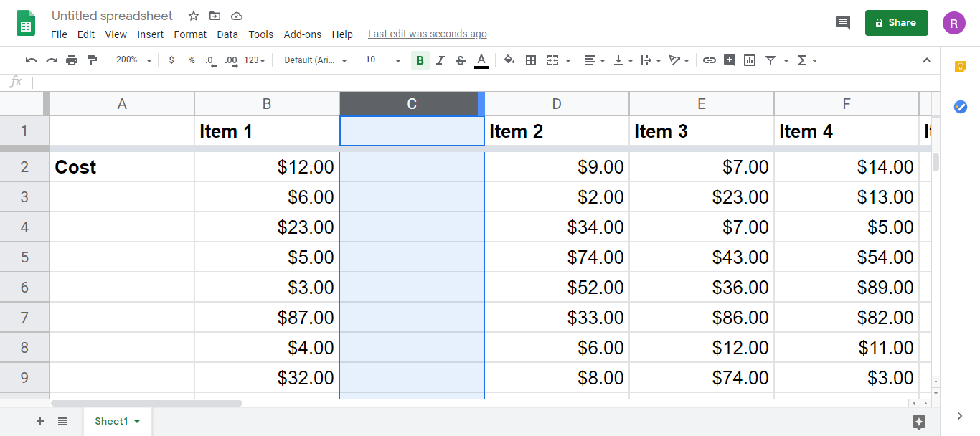Open the Insert menu
The width and height of the screenshot is (980, 436).
151,34
